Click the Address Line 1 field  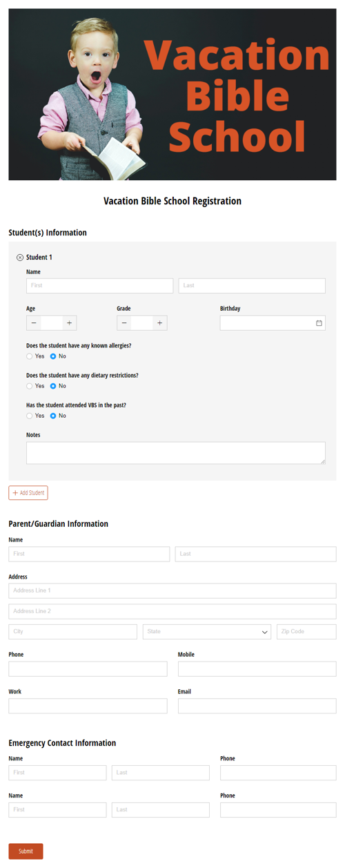pos(172,591)
